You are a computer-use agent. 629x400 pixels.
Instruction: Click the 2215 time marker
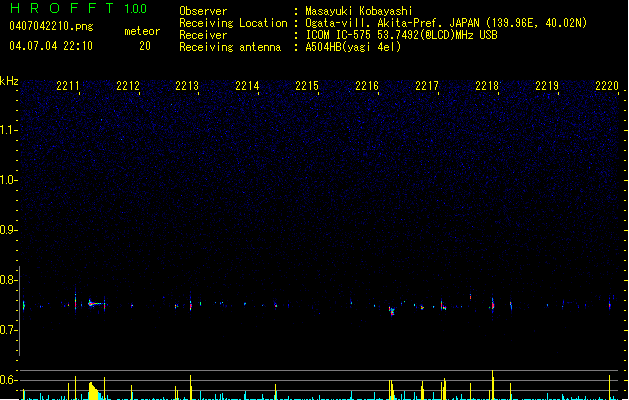(x=307, y=86)
